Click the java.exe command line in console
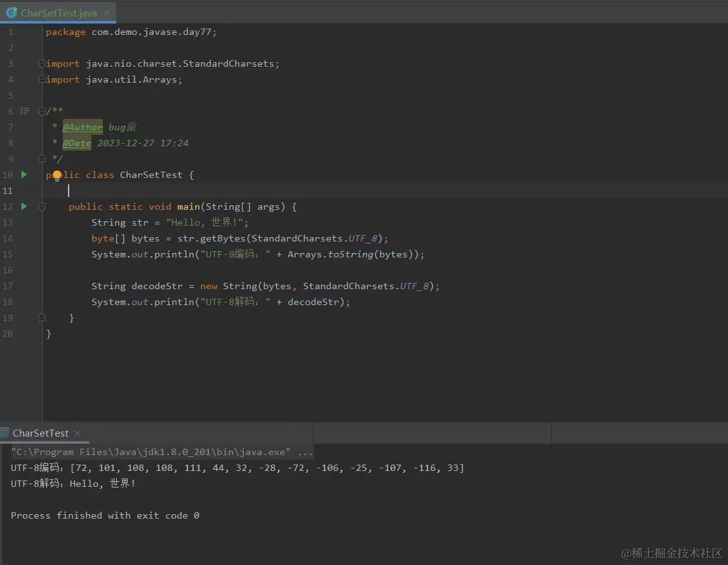The image size is (728, 565). point(161,452)
